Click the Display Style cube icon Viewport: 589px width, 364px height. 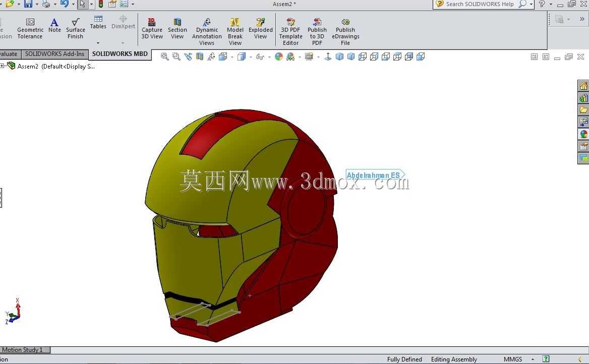click(x=242, y=56)
